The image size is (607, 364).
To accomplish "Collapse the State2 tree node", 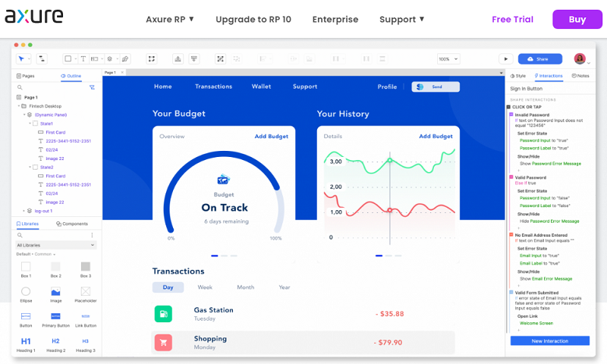I will click(x=30, y=167).
